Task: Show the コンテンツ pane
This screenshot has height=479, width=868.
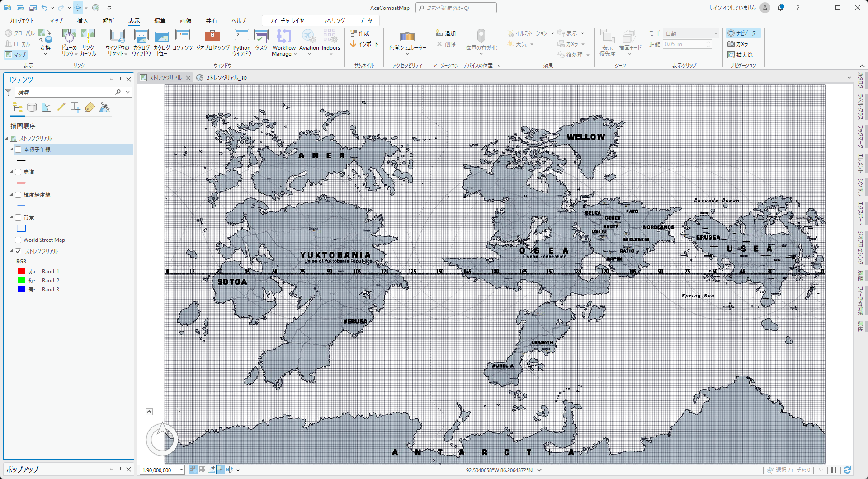Action: coord(183,40)
